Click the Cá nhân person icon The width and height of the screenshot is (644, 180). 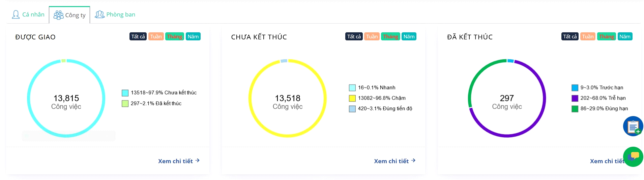pyautogui.click(x=16, y=14)
